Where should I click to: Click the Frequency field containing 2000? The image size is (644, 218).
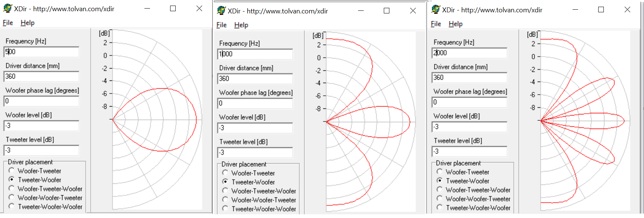point(469,53)
